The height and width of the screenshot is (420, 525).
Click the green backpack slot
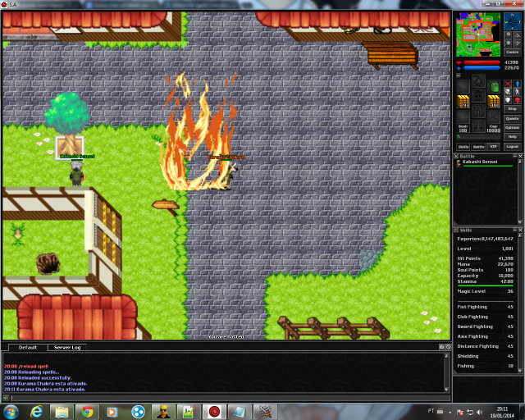(x=494, y=86)
